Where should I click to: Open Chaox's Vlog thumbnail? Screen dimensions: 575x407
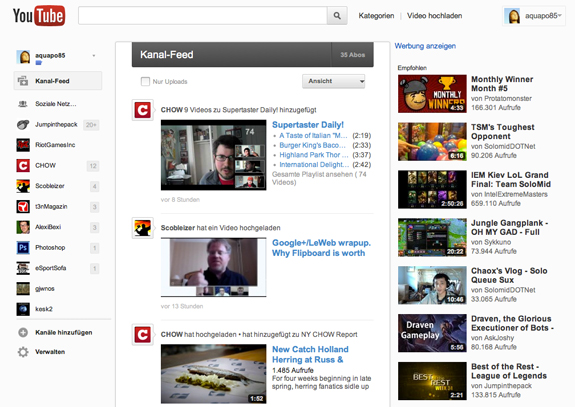(432, 286)
